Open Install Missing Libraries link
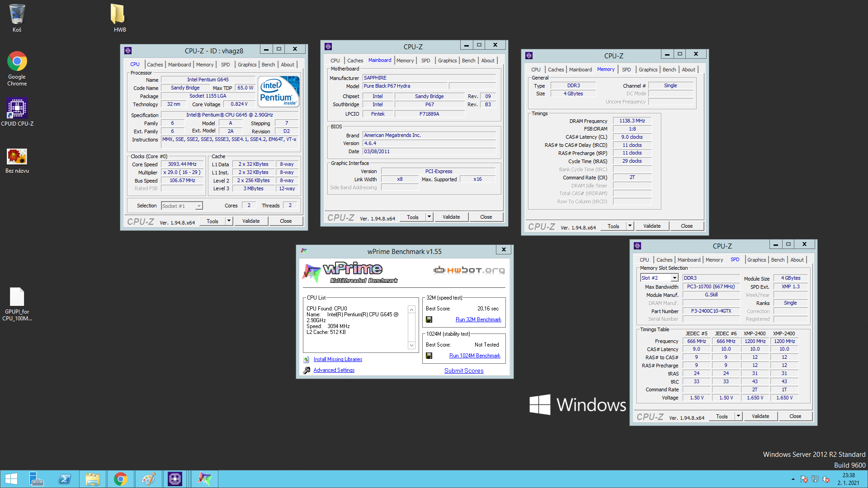 coord(338,359)
